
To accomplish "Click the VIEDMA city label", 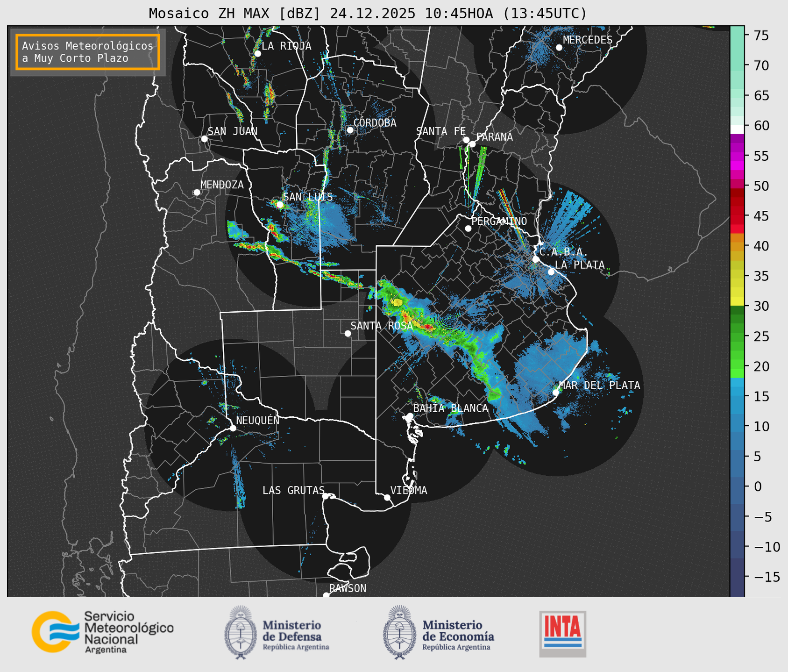I will [409, 490].
